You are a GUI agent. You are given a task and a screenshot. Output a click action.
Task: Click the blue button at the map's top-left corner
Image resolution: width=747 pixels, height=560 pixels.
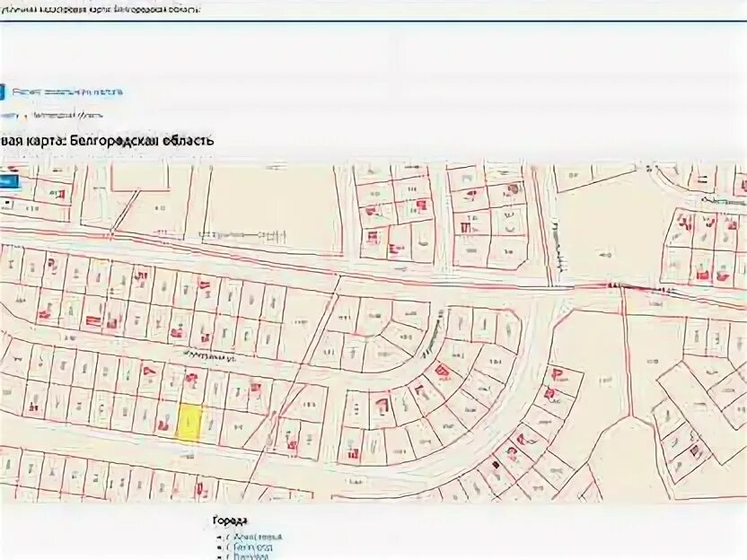coord(9,181)
